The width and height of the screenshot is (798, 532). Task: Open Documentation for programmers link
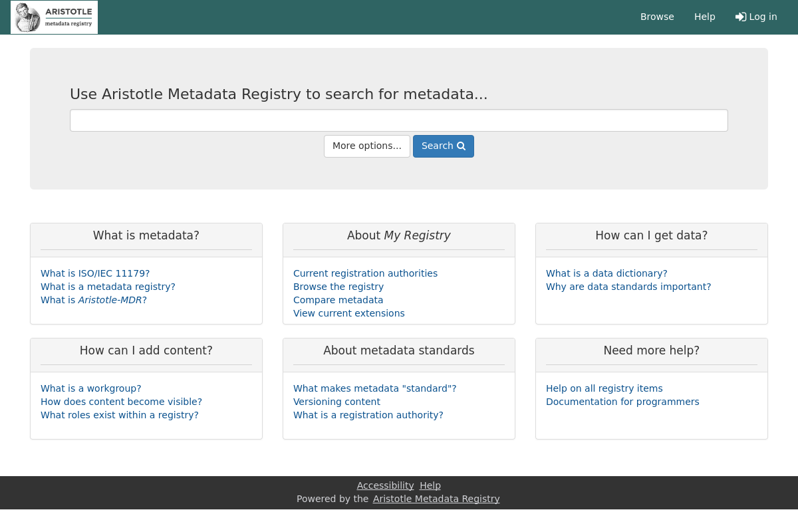point(622,402)
